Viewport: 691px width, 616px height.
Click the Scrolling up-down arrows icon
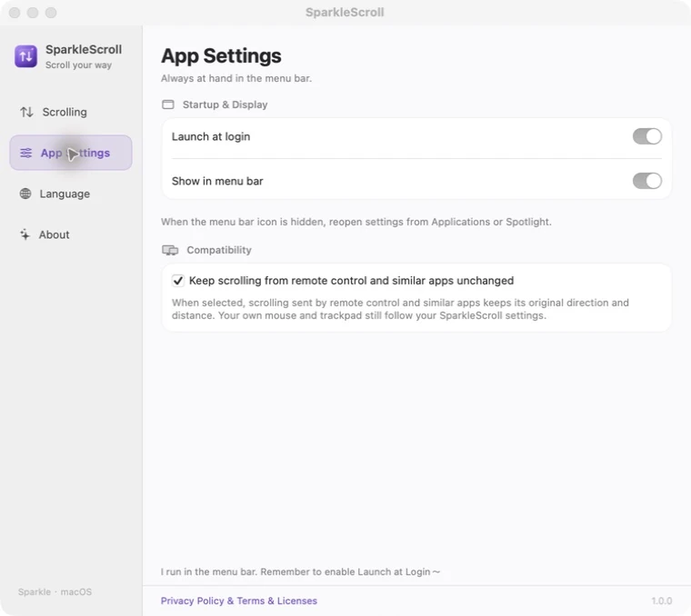tap(26, 112)
